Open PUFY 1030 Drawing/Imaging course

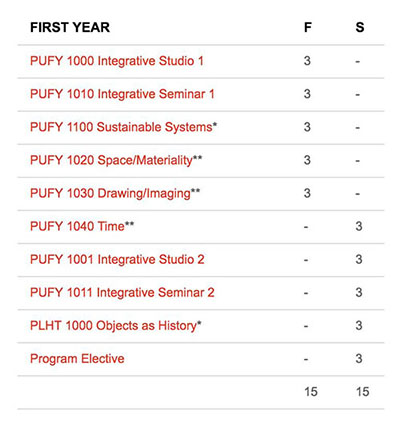coord(115,193)
